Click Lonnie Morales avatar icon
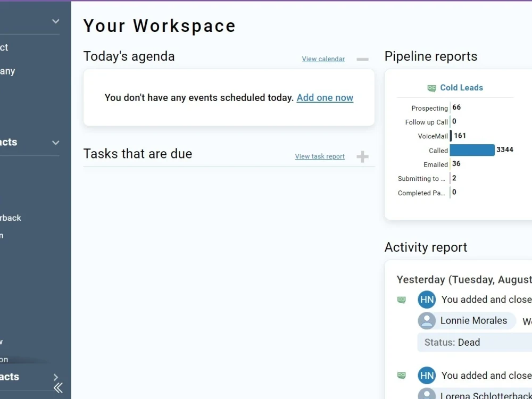The height and width of the screenshot is (399, 532). (427, 321)
